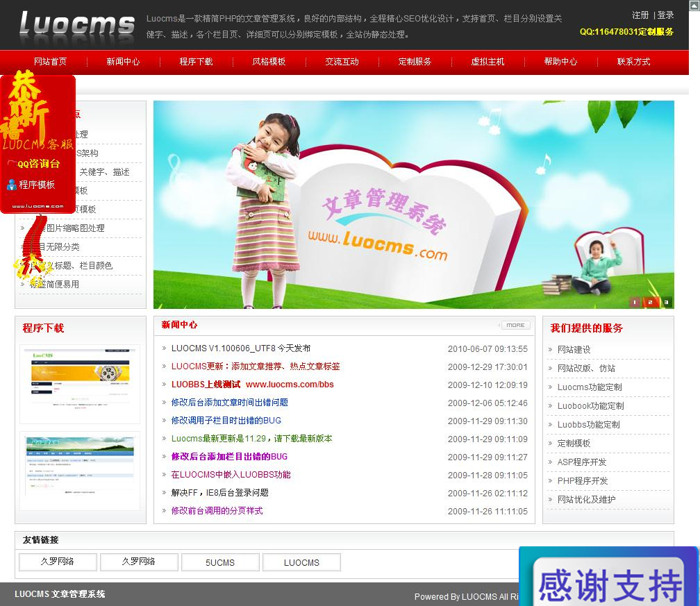Open news '修改前台调用的分页样式'
The image size is (700, 606).
pyautogui.click(x=217, y=511)
